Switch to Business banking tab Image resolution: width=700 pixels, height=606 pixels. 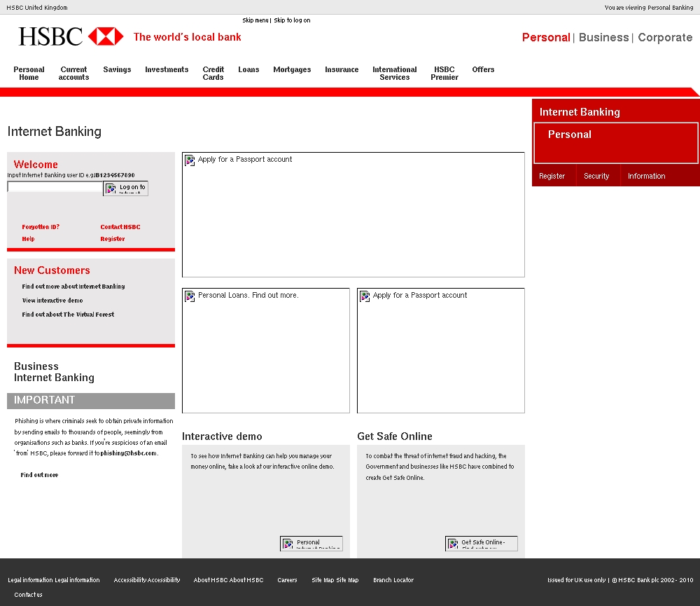tap(603, 38)
